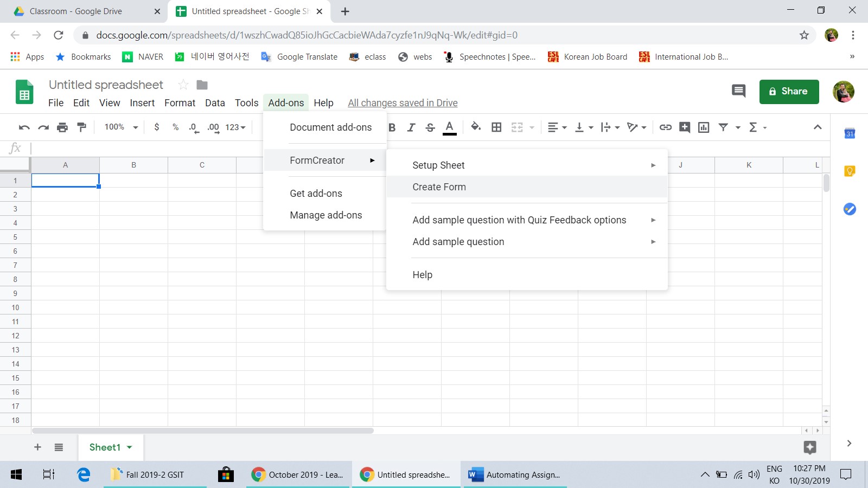Image resolution: width=868 pixels, height=488 pixels.
Task: Toggle bold formatting
Action: (392, 127)
